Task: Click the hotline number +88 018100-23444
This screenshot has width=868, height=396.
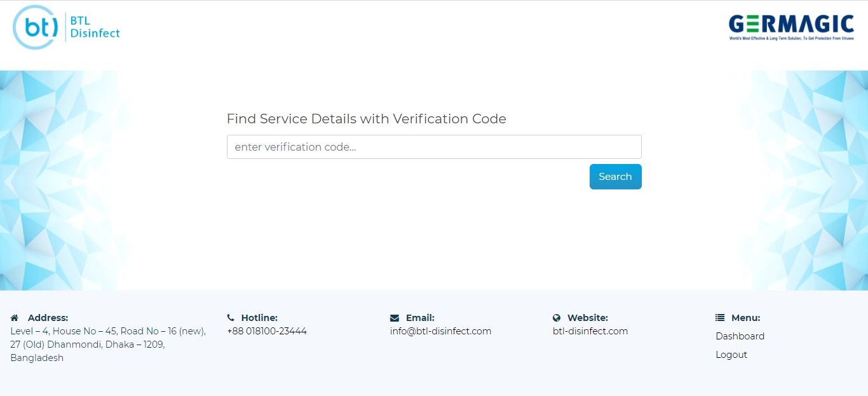Action: [267, 331]
